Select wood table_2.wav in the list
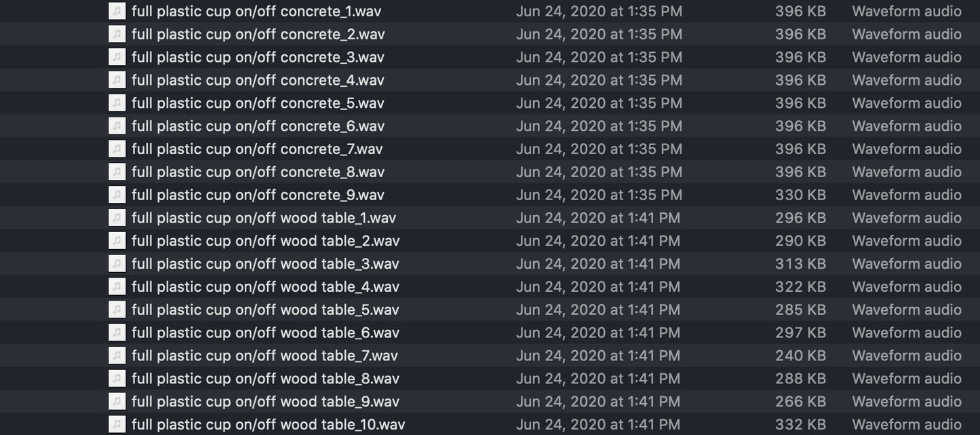This screenshot has height=435, width=980. 265,241
